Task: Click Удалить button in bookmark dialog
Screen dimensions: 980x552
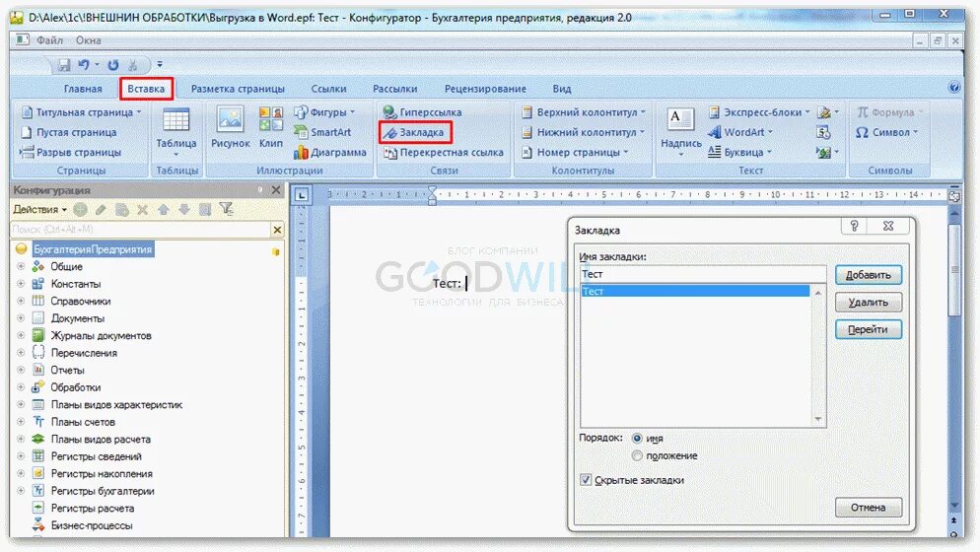Action: (869, 303)
